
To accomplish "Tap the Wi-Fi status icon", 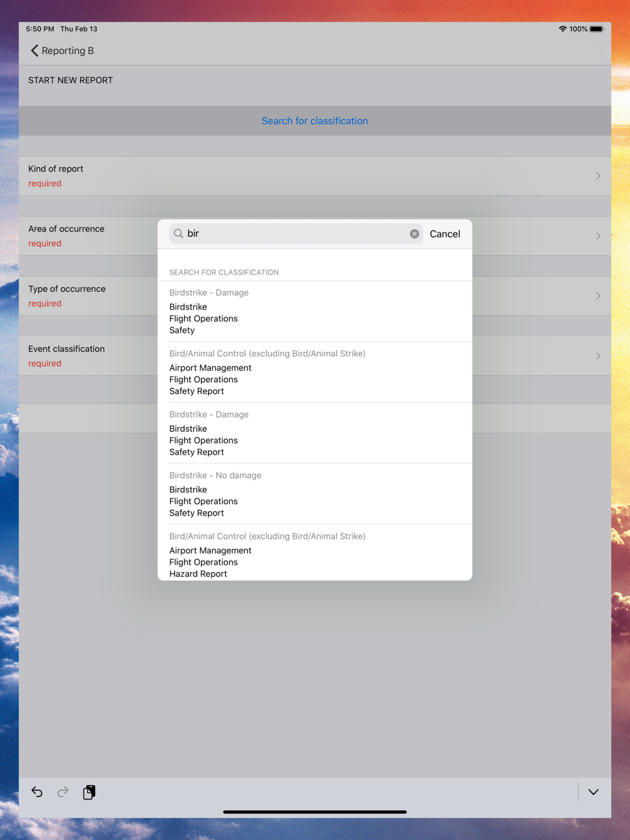I will click(563, 29).
